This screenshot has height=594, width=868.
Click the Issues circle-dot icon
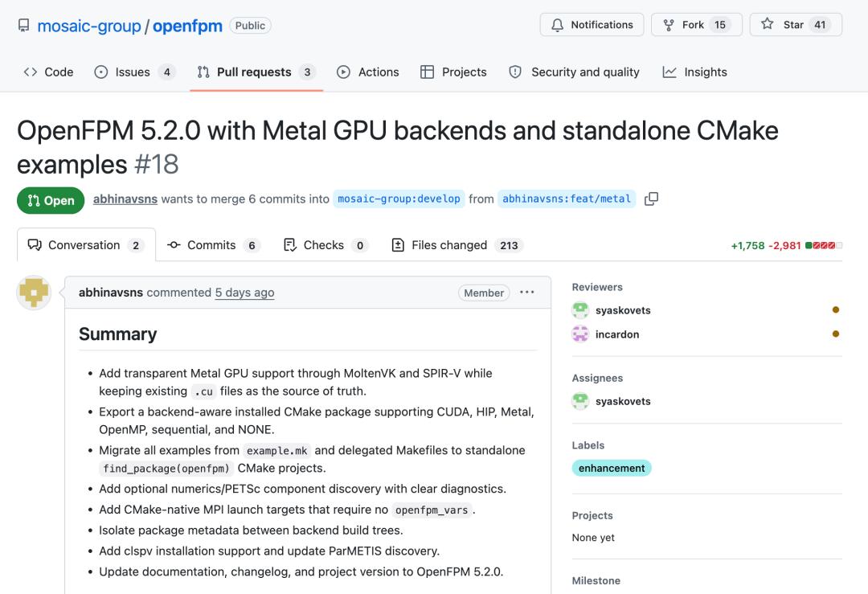[101, 72]
